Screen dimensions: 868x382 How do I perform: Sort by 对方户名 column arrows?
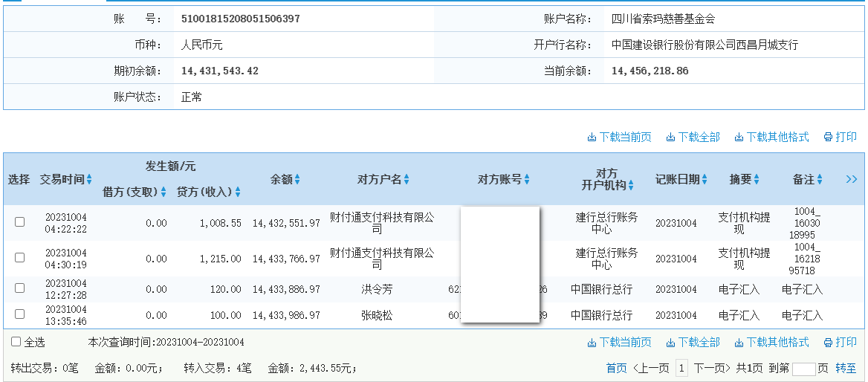407,179
